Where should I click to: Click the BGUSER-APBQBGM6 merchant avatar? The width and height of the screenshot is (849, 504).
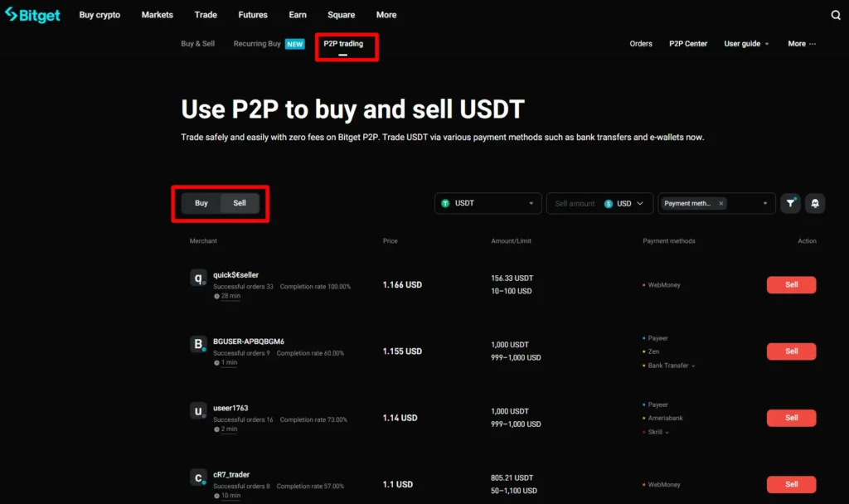point(198,345)
